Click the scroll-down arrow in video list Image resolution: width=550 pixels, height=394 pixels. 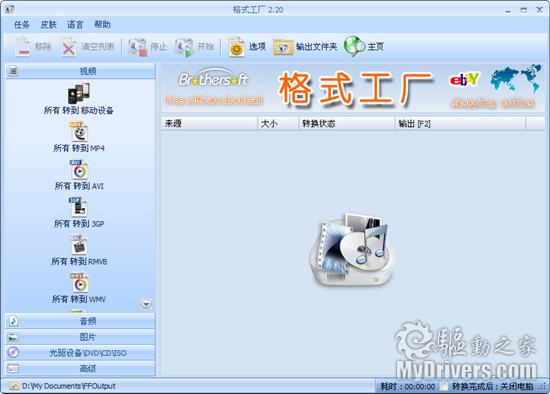146,304
